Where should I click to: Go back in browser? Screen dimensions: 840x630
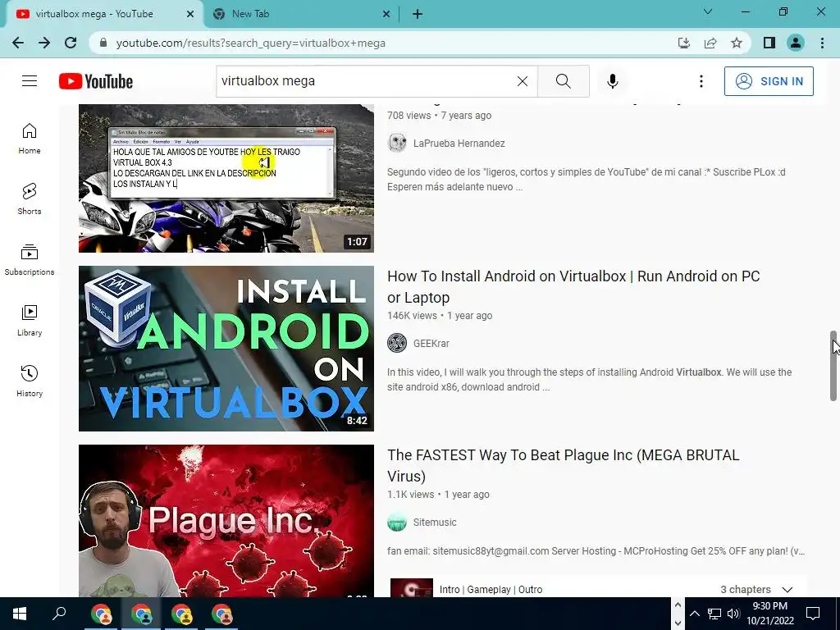[x=18, y=43]
